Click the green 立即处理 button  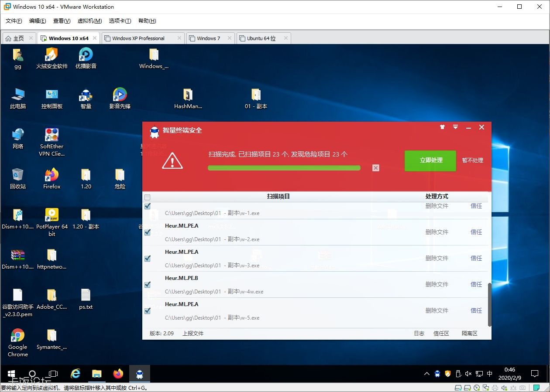pos(430,160)
